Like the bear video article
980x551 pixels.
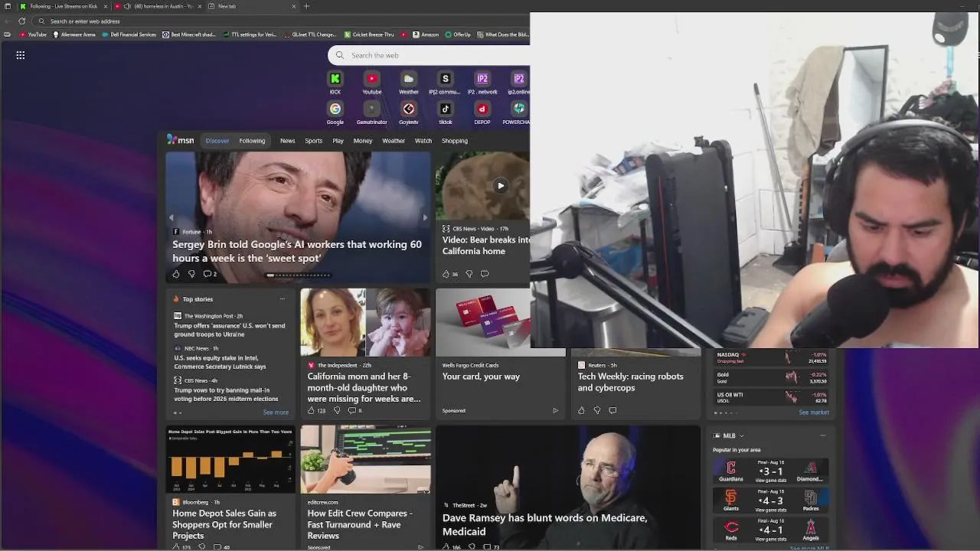pos(449,274)
